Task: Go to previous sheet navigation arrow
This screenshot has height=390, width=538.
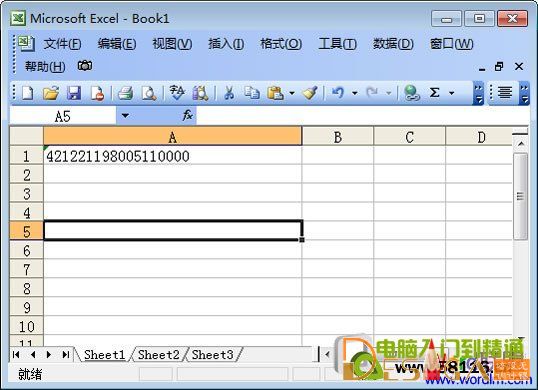Action: [x=33, y=354]
